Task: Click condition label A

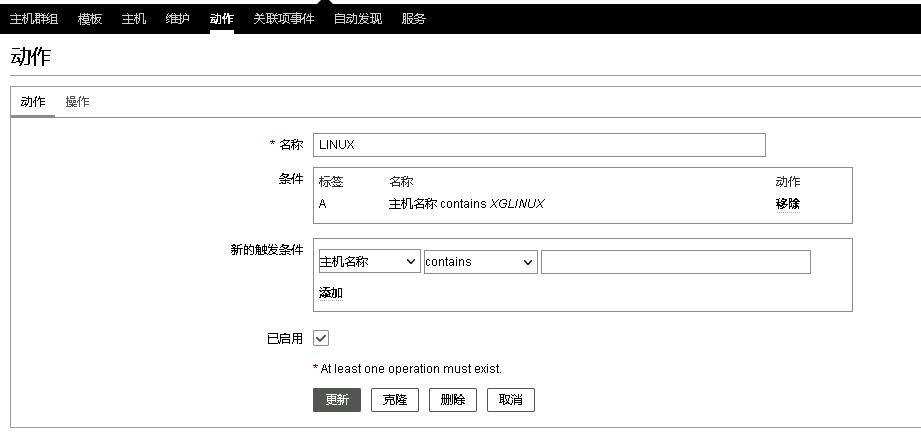Action: (322, 205)
